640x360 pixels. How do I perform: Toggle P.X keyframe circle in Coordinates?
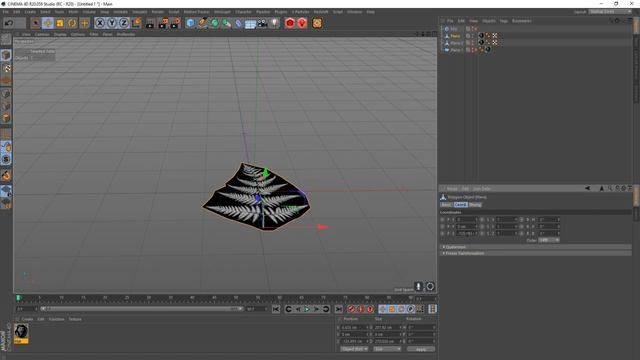click(442, 220)
